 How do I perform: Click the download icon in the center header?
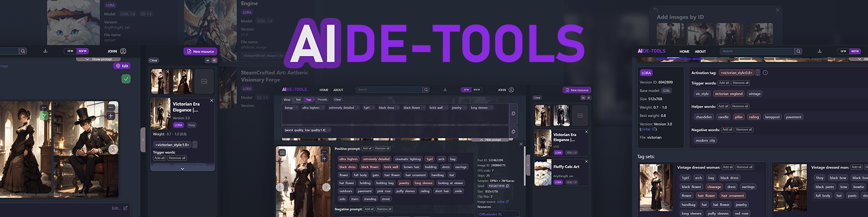click(x=445, y=90)
